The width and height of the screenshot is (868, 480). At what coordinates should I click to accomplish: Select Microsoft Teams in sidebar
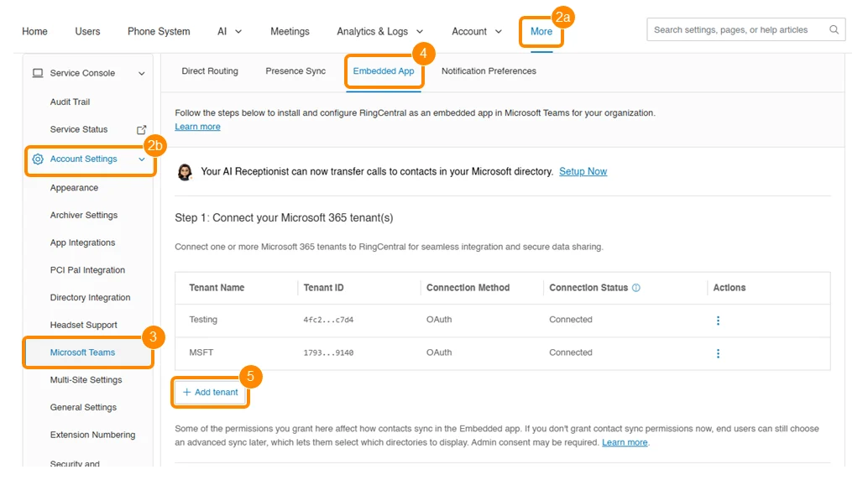82,352
